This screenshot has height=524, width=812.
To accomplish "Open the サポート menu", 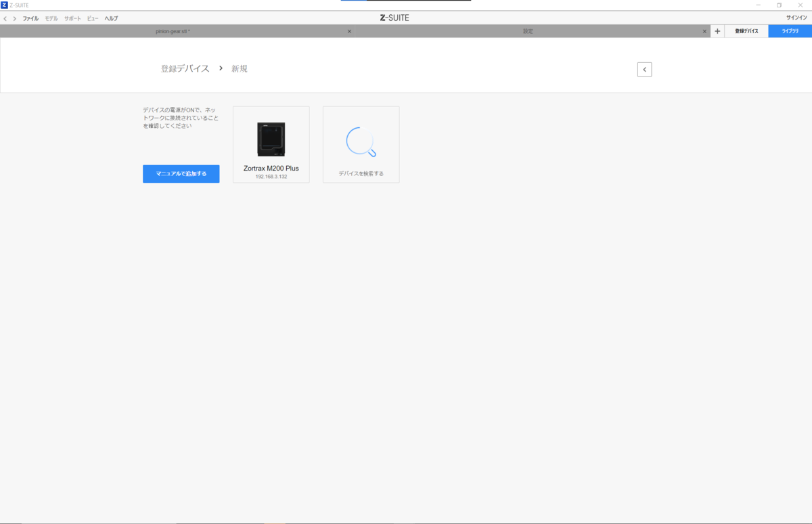I will [x=72, y=18].
